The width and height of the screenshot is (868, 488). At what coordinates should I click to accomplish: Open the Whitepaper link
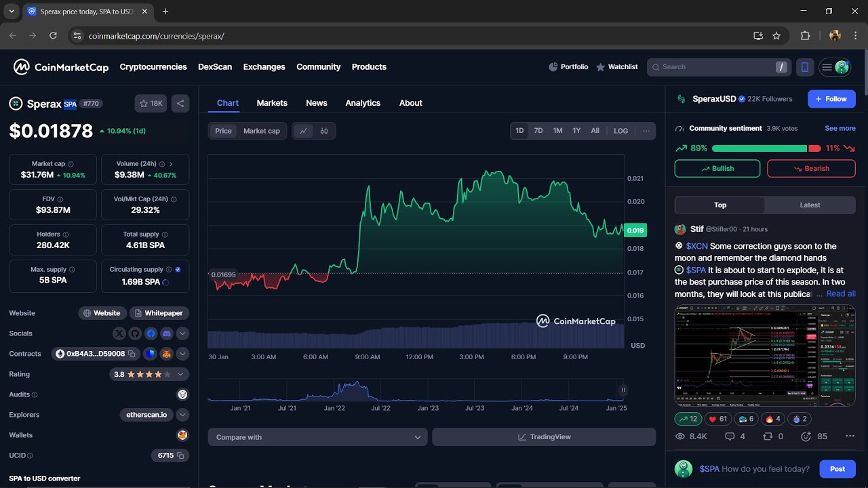pos(159,313)
